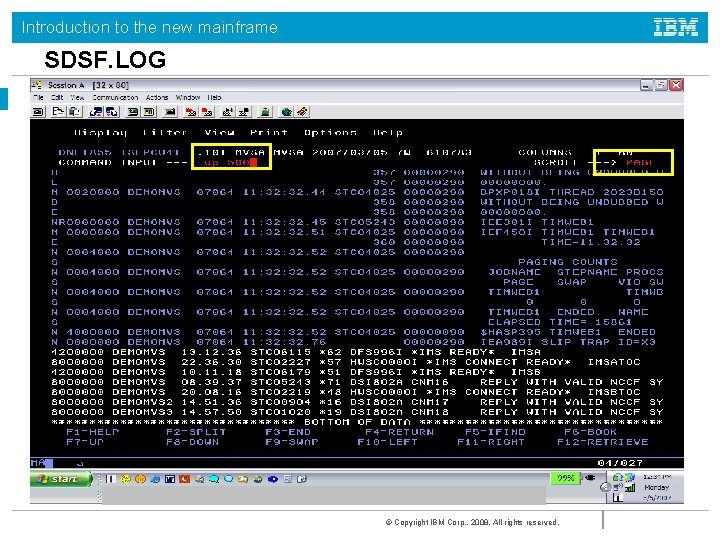
Task: Click the Paste toolbar icon
Action: 74,112
